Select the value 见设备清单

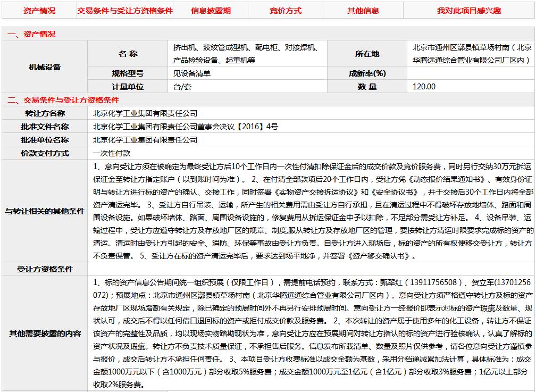[192, 73]
